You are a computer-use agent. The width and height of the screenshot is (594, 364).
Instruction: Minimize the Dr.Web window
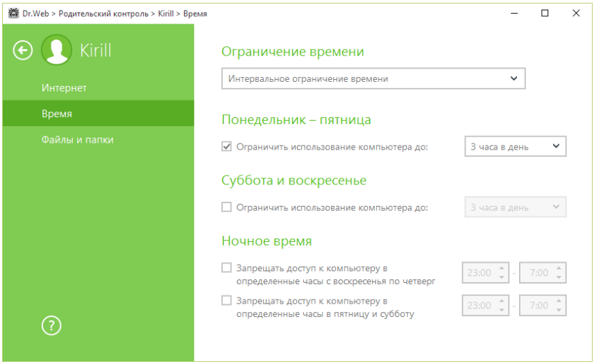pos(514,13)
